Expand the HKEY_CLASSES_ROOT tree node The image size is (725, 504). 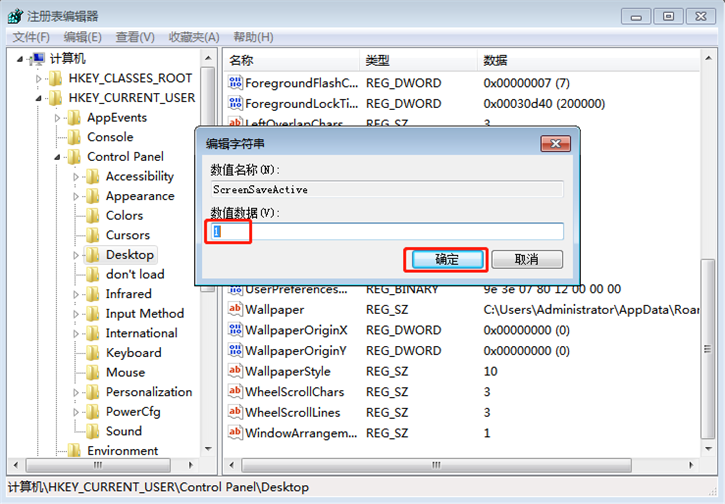[39, 78]
